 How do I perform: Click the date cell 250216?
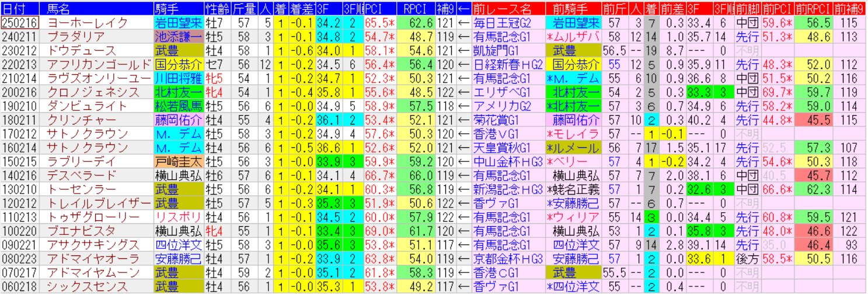click(x=20, y=23)
